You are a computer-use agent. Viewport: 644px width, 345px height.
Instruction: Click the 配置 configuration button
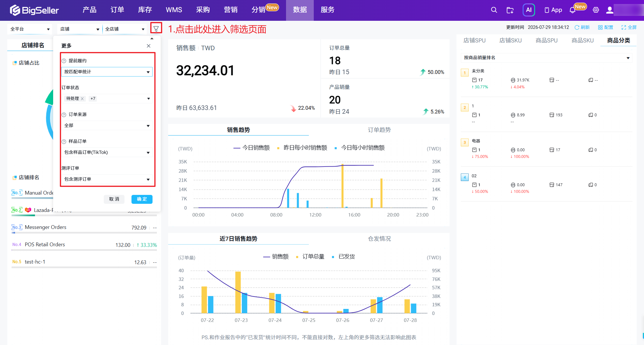(x=606, y=27)
